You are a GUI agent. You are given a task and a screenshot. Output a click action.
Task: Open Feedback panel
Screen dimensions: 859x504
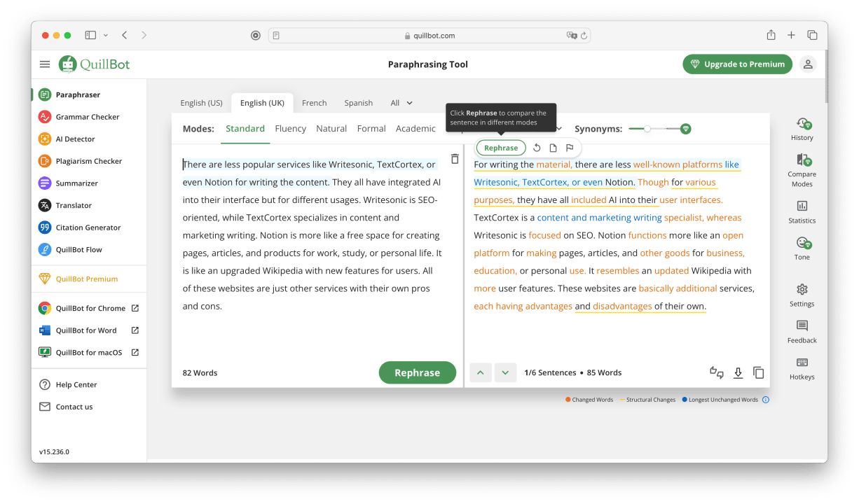click(802, 332)
